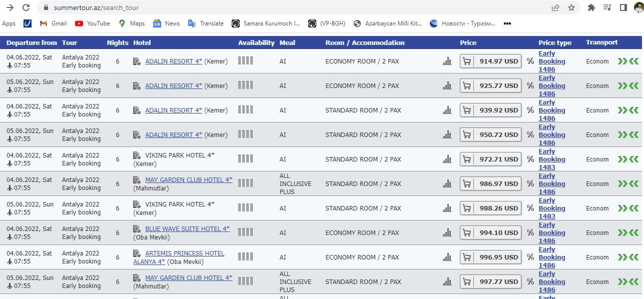Viewport: 644px width, 299px height.
Task: Open the Samara Kurumoch bookmark
Action: click(266, 23)
